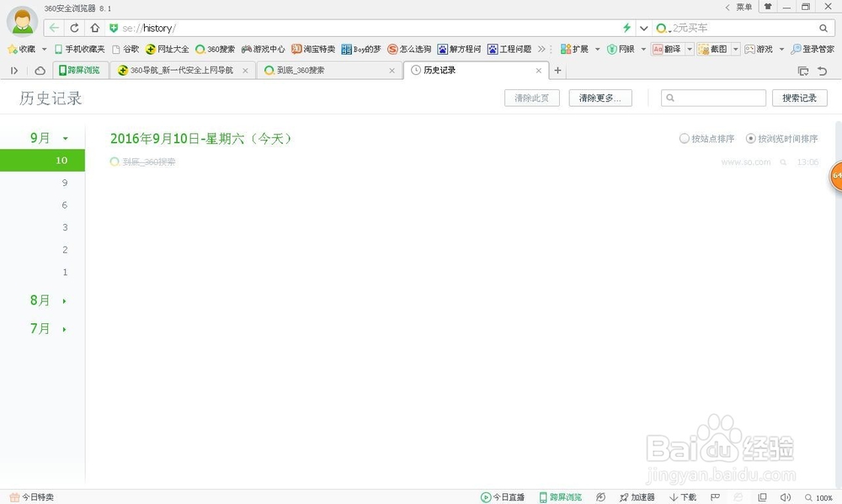
Task: Open 收藏 favorites star
Action: (22, 49)
